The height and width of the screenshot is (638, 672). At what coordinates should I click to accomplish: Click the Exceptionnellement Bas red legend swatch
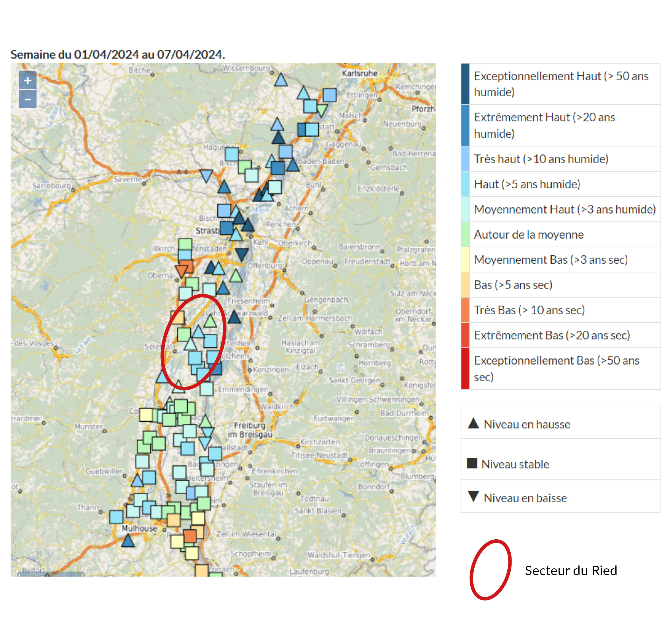[465, 368]
